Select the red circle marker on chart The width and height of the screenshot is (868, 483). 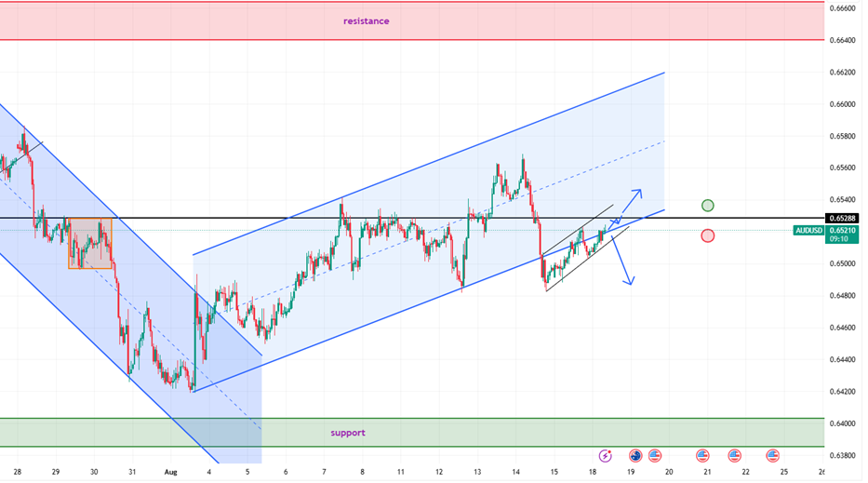click(707, 236)
